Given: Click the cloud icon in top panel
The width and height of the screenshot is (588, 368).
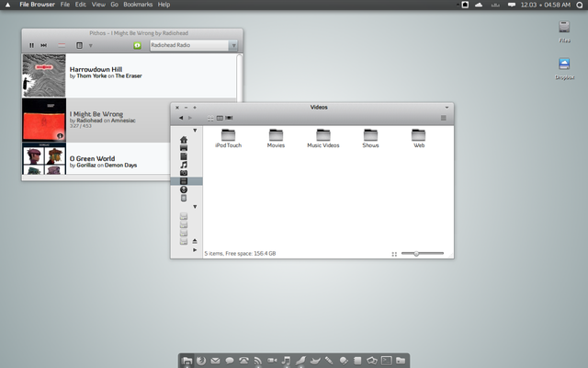Looking at the screenshot, I should coord(479,5).
